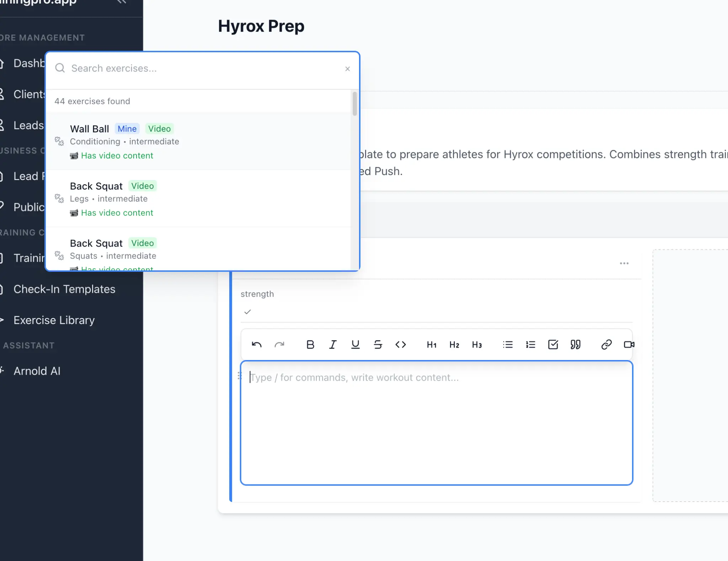Screen dimensions: 728x561
Task: Click the Bold formatting icon
Action: click(310, 344)
